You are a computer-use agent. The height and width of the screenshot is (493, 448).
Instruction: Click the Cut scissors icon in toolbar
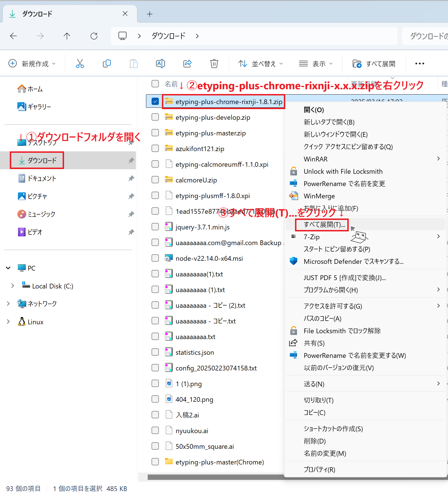[80, 64]
